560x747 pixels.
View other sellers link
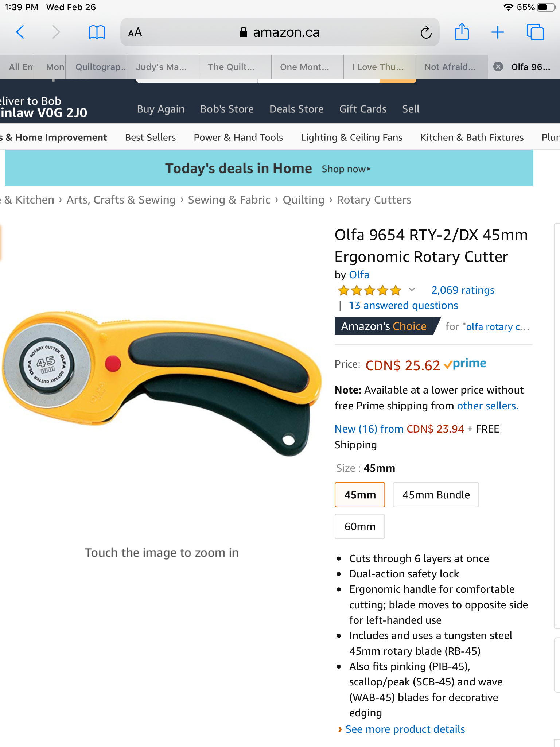(487, 406)
